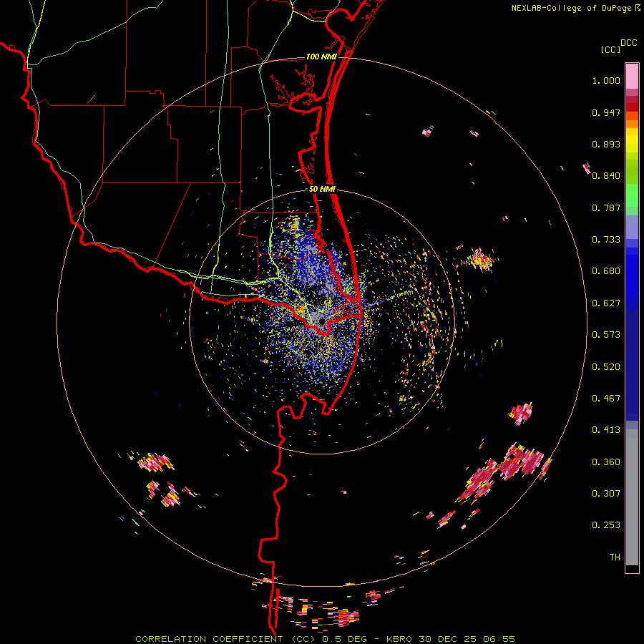The width and height of the screenshot is (644, 644).
Task: Select the 0.733 scale value
Action: 606,240
